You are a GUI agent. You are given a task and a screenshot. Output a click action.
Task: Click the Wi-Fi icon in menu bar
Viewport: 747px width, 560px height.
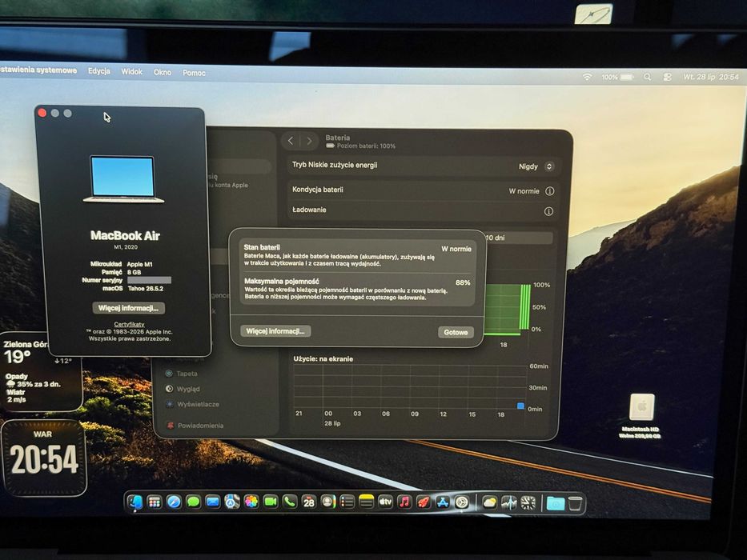[588, 77]
